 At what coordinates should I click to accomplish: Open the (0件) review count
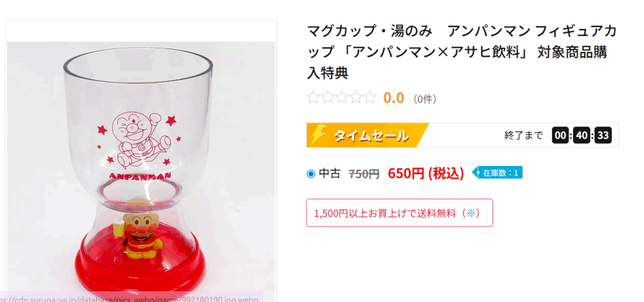point(425,99)
